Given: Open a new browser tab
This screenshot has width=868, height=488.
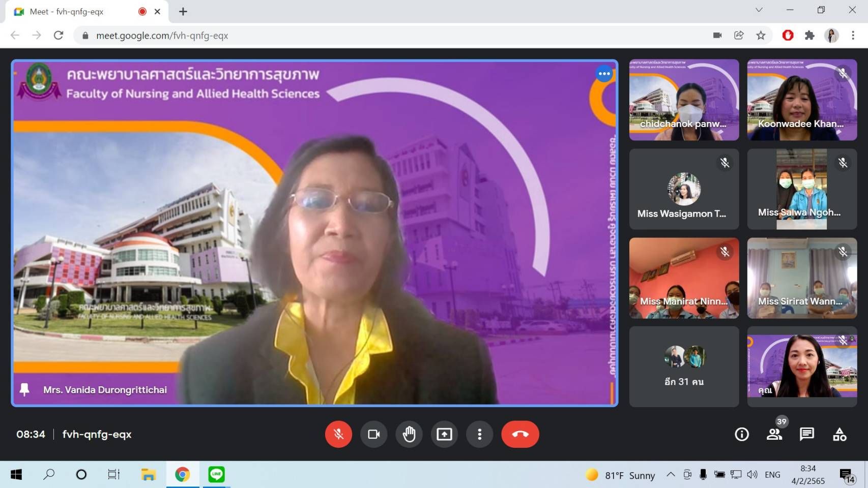Looking at the screenshot, I should click(x=183, y=11).
